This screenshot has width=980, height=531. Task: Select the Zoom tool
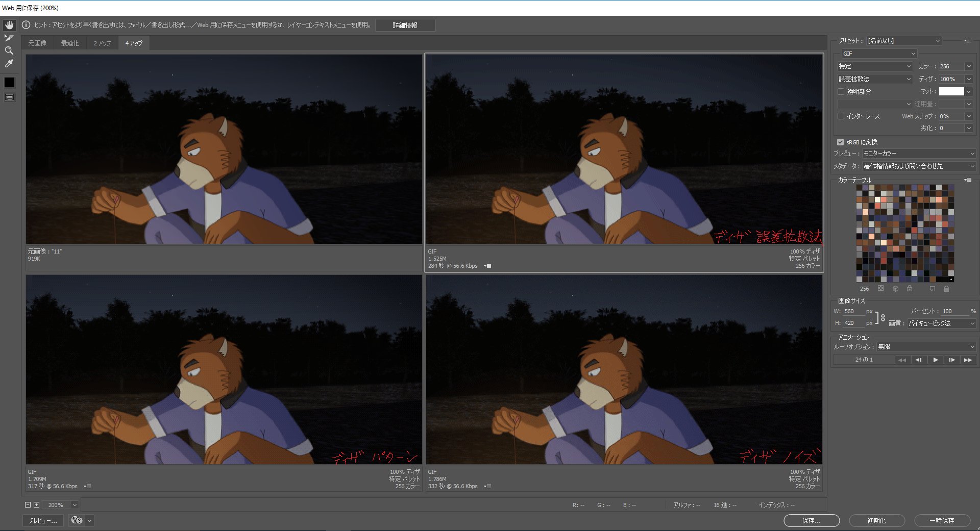click(9, 50)
